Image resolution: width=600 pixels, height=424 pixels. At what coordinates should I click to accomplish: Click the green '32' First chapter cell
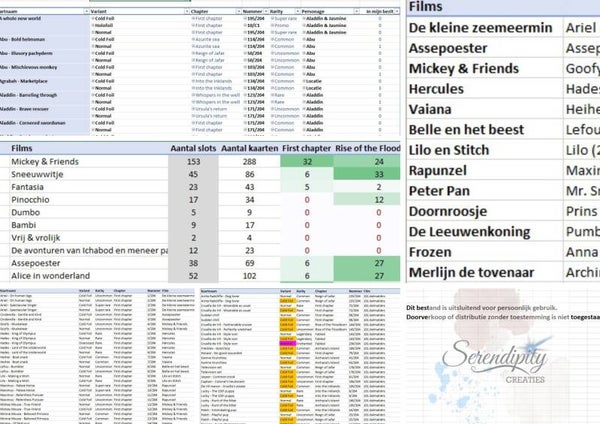[x=307, y=161]
